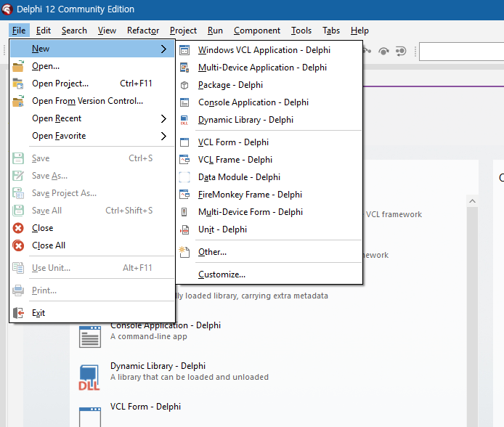504x427 pixels.
Task: Click the Windows VCL Application icon
Action: click(184, 50)
